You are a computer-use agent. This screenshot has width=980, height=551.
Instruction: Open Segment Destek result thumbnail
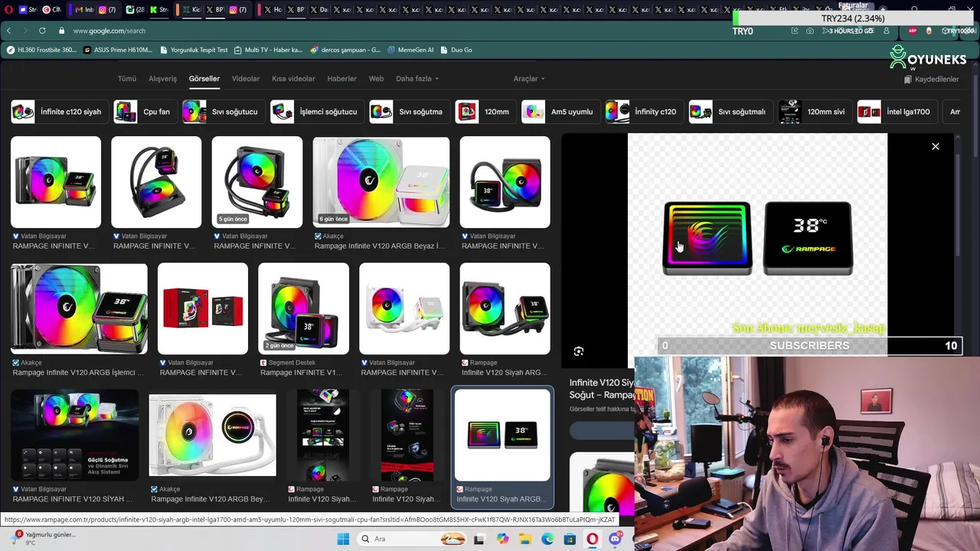click(303, 308)
